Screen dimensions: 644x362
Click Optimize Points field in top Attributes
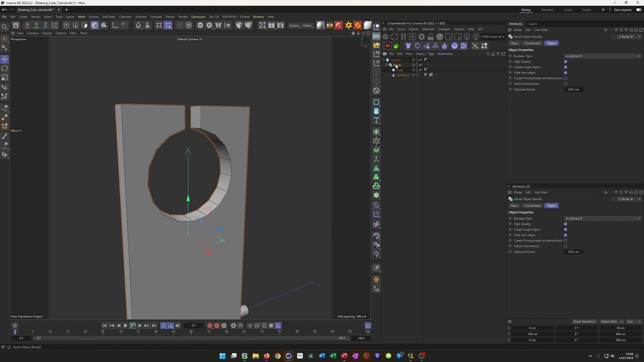pyautogui.click(x=574, y=90)
